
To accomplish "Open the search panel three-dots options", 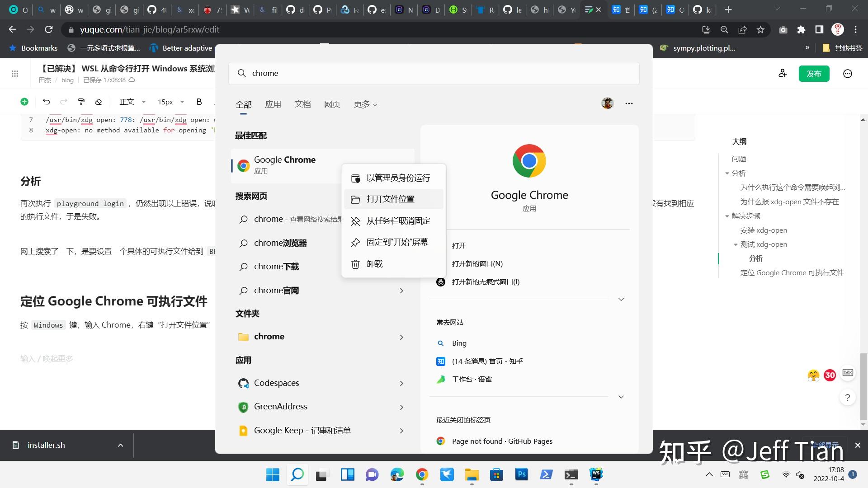I will tap(629, 103).
